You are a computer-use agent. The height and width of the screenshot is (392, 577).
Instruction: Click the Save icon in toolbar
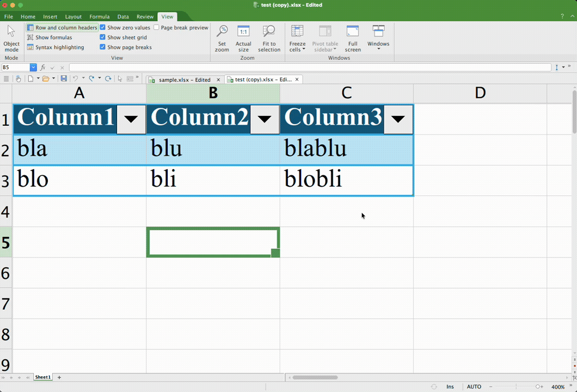64,79
